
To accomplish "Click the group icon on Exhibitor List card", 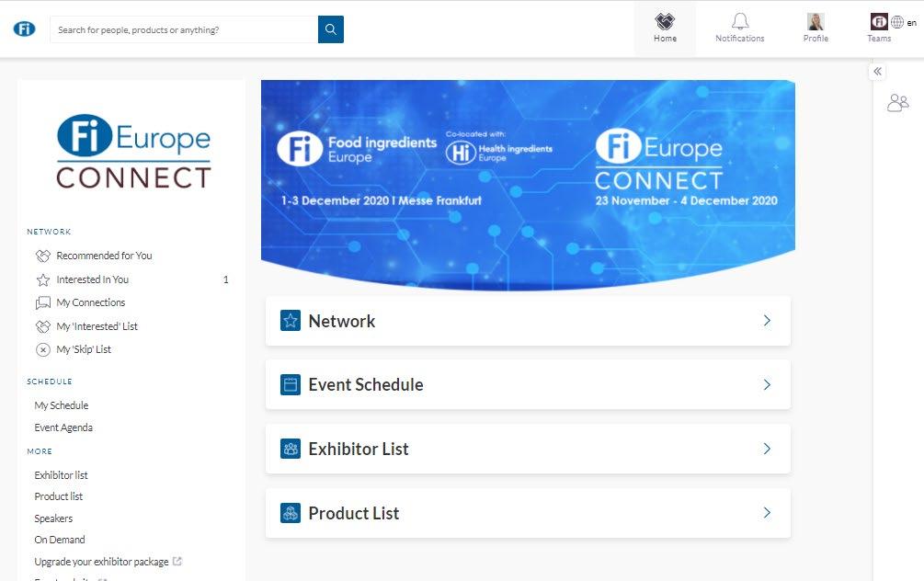I will point(291,449).
